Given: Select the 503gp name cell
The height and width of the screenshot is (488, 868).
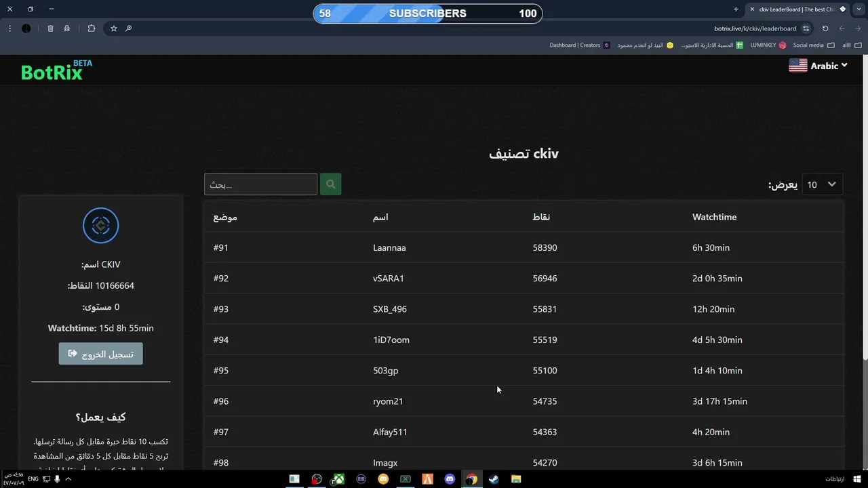Looking at the screenshot, I should 385,371.
